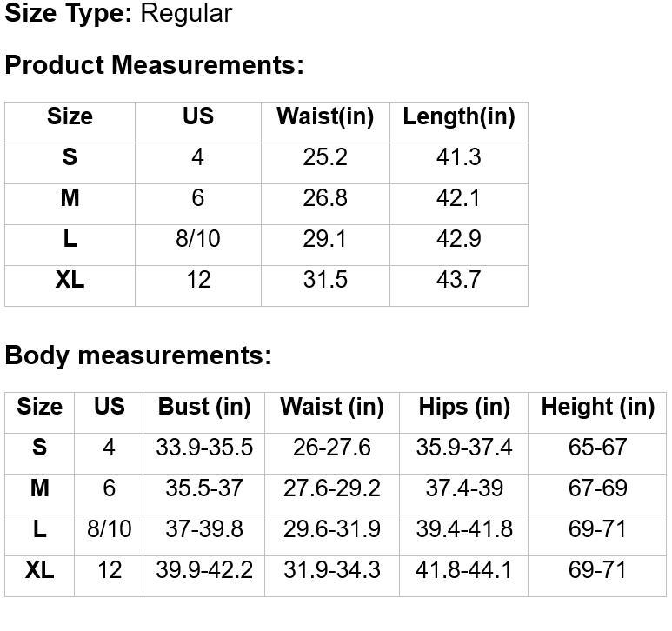Screen dimensions: 672x631
Task: Select length value 43.7 for XL
Action: [x=458, y=279]
